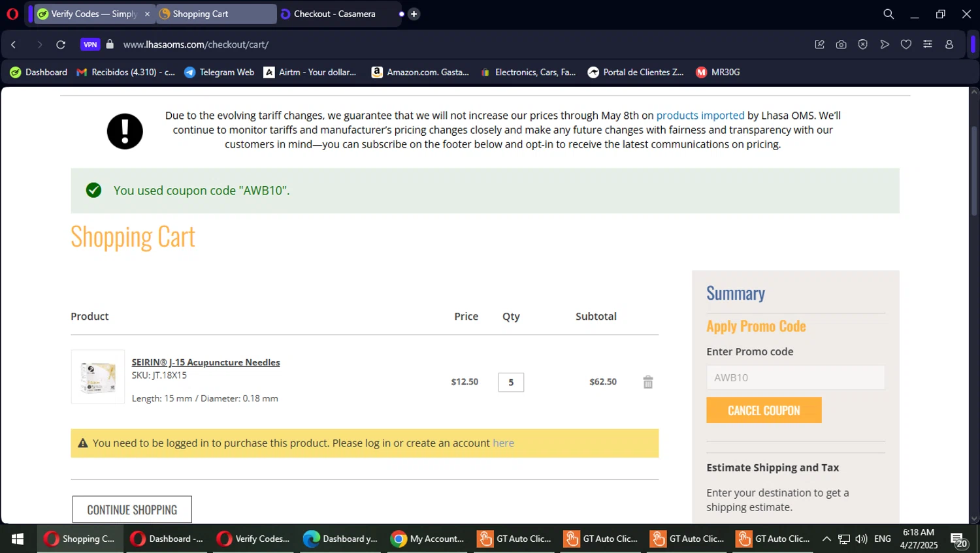Open Airtm bookmark
980x553 pixels.
pyautogui.click(x=310, y=72)
